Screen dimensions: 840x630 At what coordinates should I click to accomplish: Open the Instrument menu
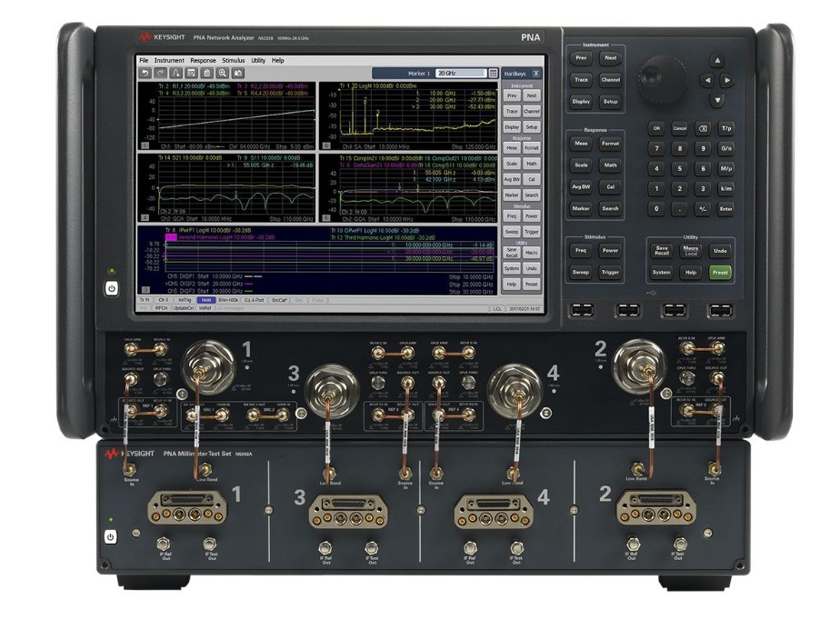pyautogui.click(x=169, y=61)
